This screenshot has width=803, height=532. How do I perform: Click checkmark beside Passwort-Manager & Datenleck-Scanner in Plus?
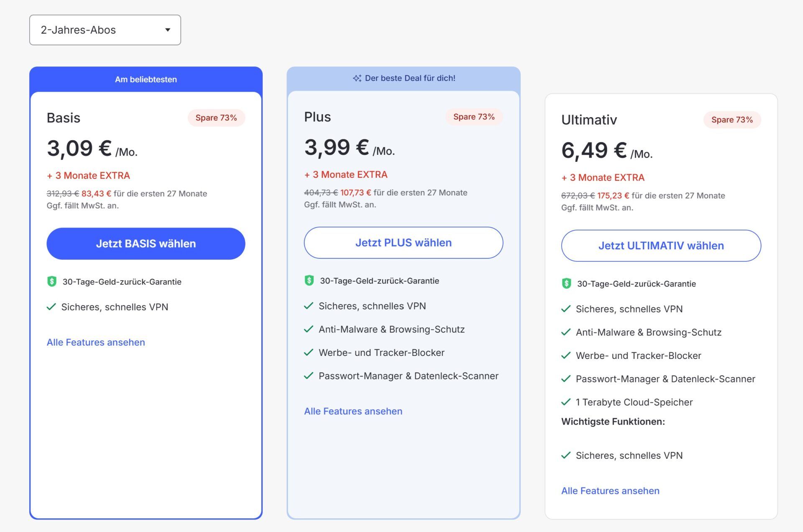pyautogui.click(x=309, y=376)
